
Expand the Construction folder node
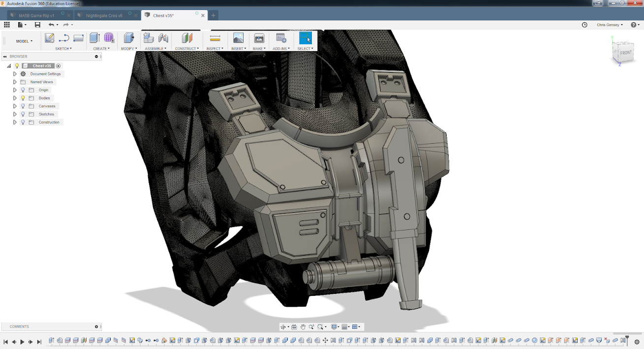click(x=15, y=122)
